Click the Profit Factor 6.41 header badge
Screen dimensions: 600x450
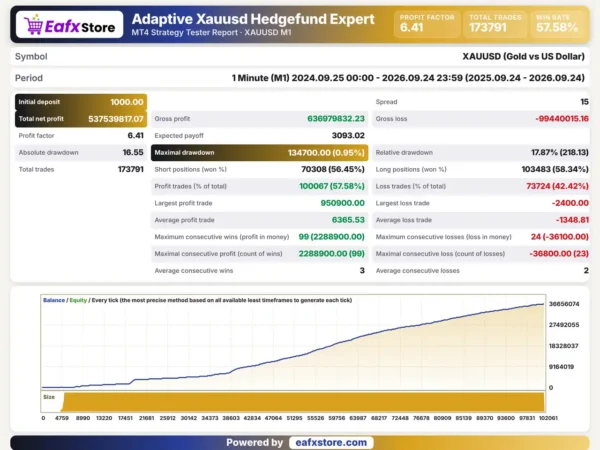pos(427,24)
